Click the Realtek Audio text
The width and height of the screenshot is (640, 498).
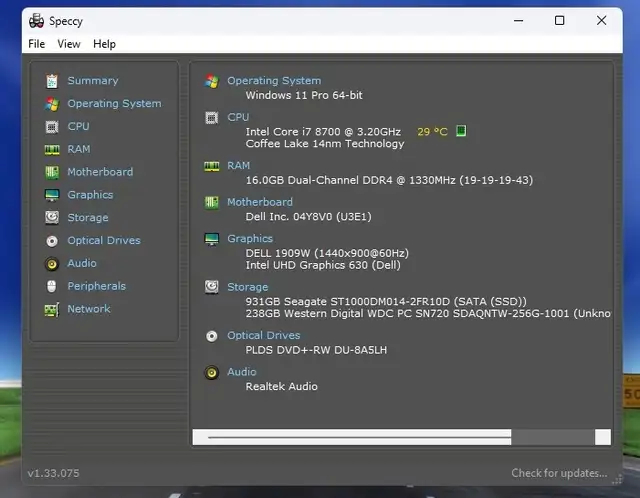point(281,386)
